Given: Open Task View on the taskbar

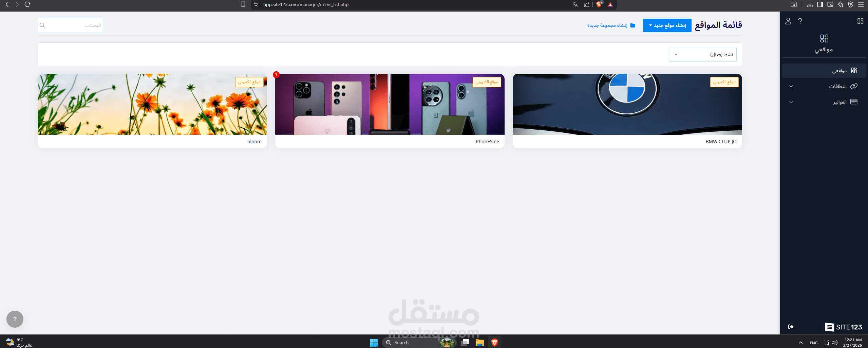Looking at the screenshot, I should [x=465, y=343].
